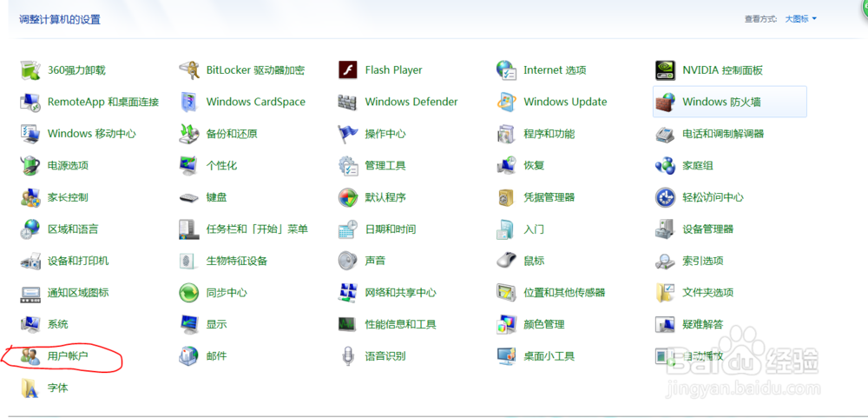Open 凭据管理器 safe icon

coord(506,197)
